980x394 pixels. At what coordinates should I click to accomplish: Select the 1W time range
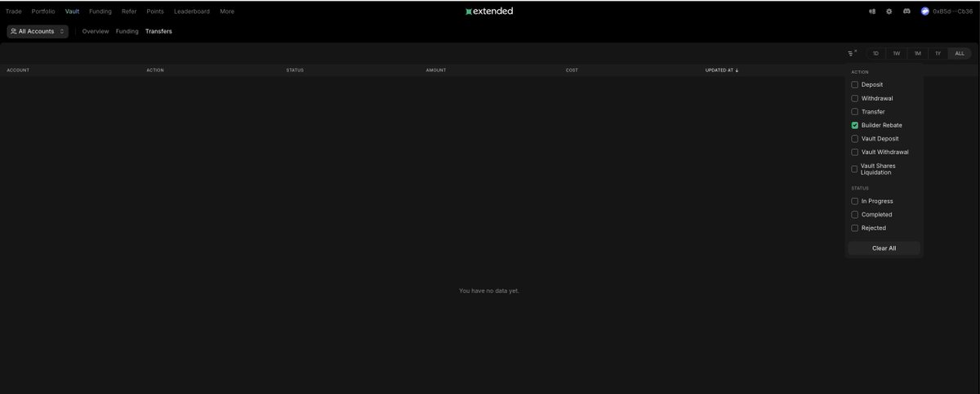tap(896, 53)
